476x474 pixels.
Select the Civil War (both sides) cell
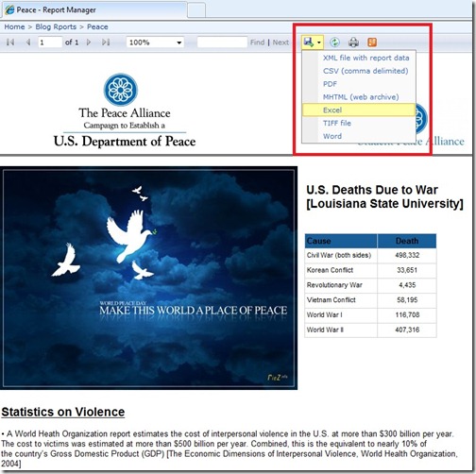[341, 255]
